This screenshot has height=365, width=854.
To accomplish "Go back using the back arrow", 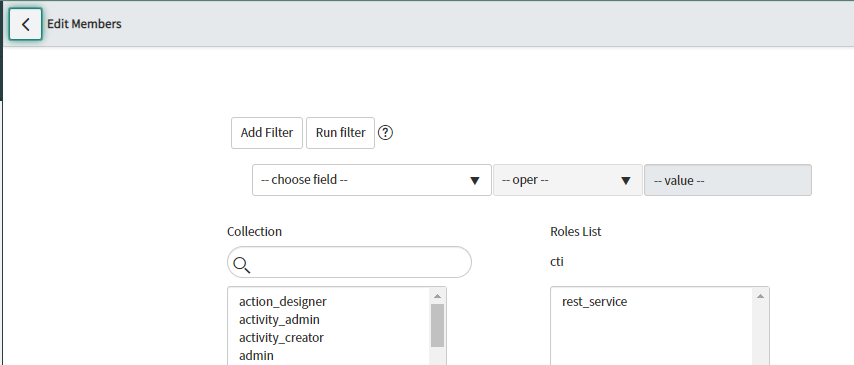I will [25, 24].
